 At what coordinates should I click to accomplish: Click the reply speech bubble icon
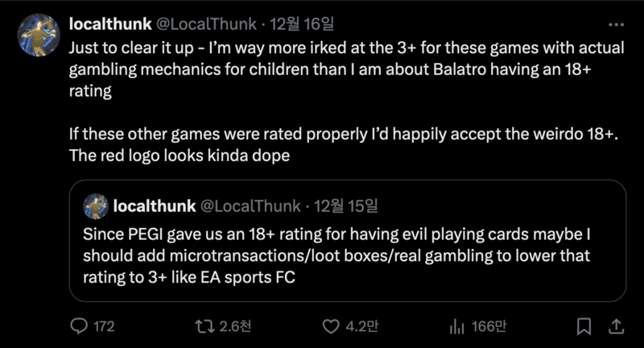click(x=79, y=326)
